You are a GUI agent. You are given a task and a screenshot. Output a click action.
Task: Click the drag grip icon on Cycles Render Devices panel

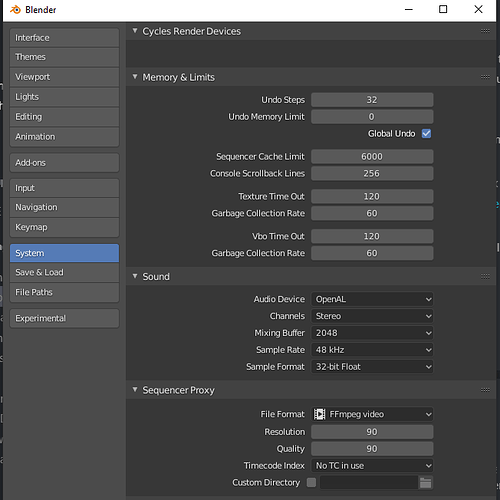point(485,31)
